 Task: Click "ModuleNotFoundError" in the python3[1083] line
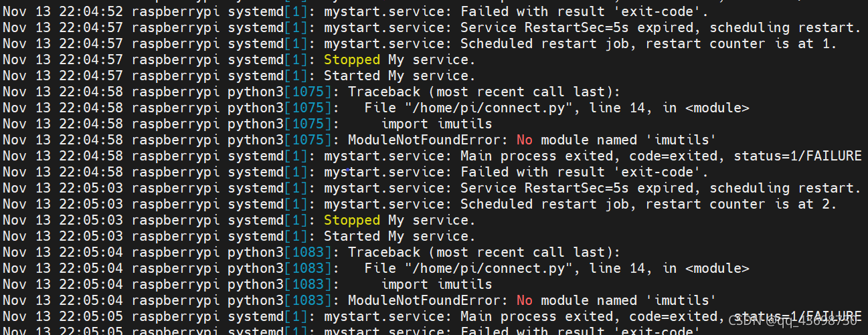pyautogui.click(x=424, y=300)
